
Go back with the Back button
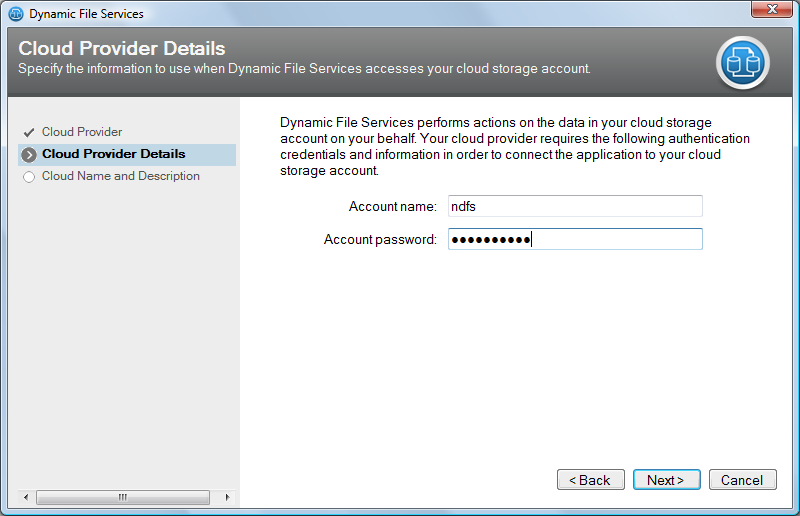pos(590,480)
